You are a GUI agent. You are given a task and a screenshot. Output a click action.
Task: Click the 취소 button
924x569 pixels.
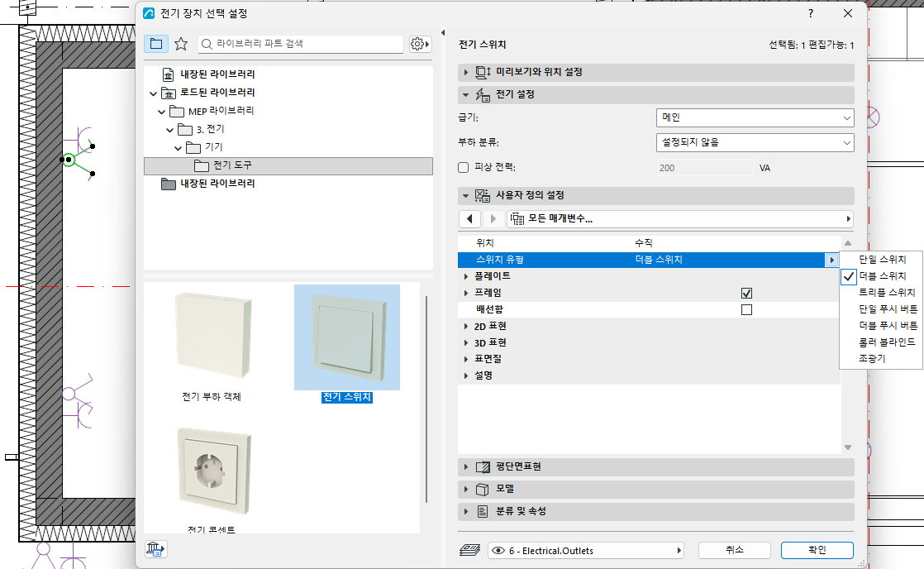coord(734,550)
